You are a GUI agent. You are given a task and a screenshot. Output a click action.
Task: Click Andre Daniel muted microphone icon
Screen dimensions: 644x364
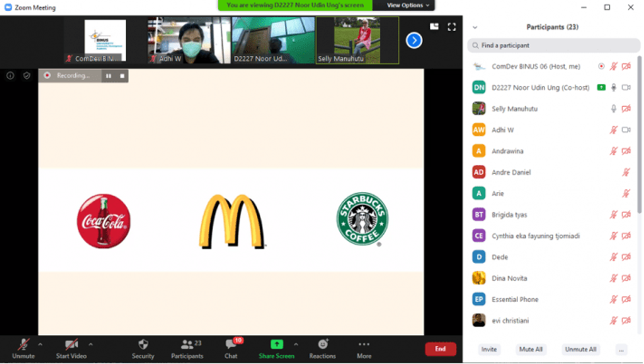coord(626,172)
